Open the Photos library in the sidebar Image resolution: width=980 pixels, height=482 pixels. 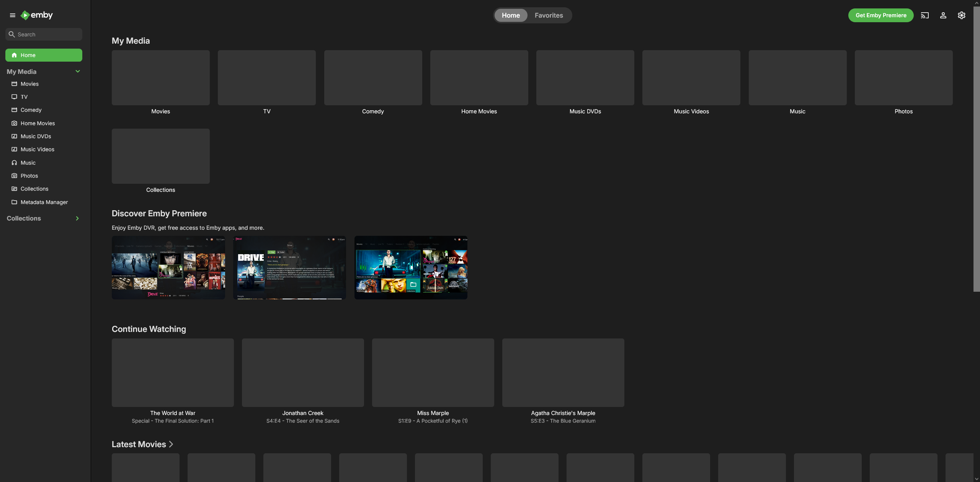point(29,175)
